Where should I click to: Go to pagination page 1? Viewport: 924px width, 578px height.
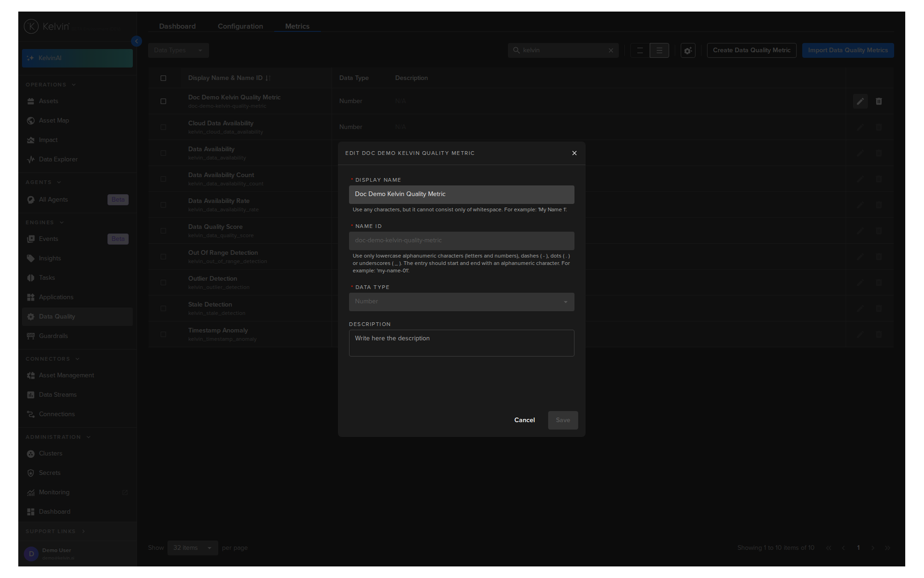858,548
